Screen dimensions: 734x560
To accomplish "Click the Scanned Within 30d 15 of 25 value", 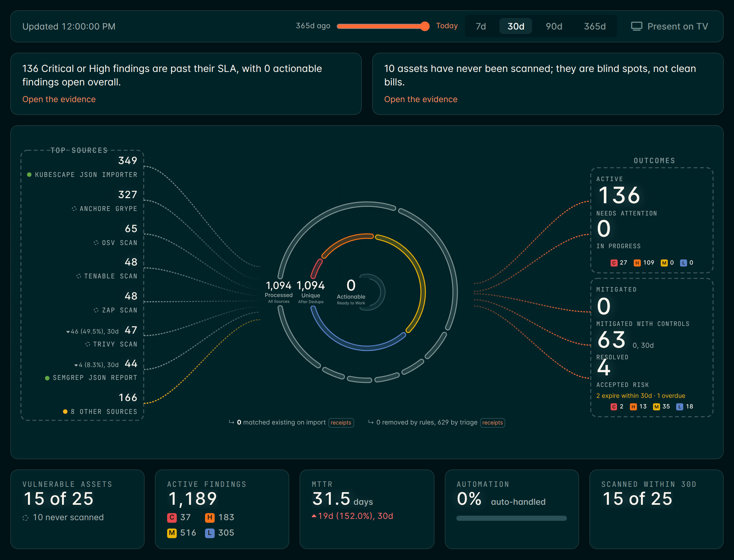I will [638, 499].
